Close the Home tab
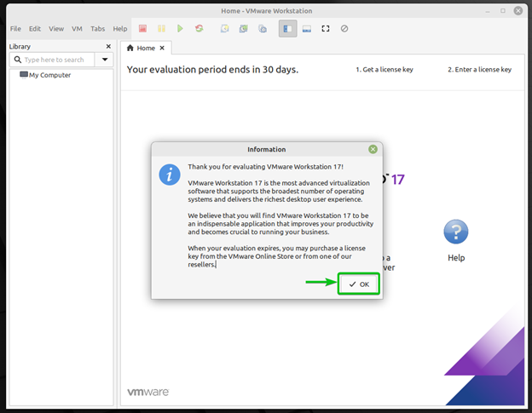Screen dimensions: 532x413 pos(162,48)
